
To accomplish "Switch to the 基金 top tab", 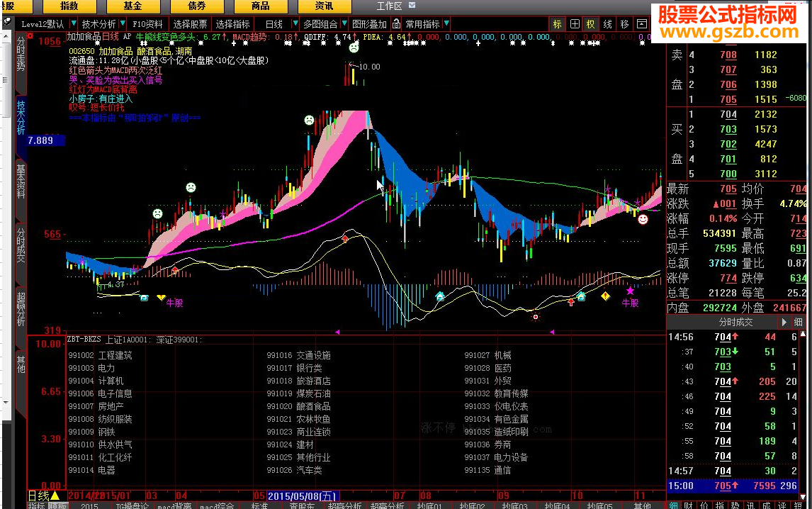I will click(132, 6).
